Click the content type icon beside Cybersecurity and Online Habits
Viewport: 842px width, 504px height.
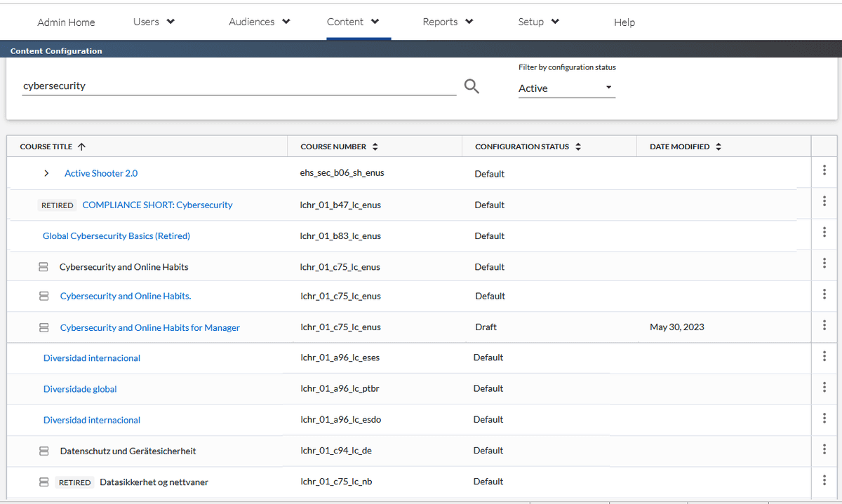(x=44, y=266)
